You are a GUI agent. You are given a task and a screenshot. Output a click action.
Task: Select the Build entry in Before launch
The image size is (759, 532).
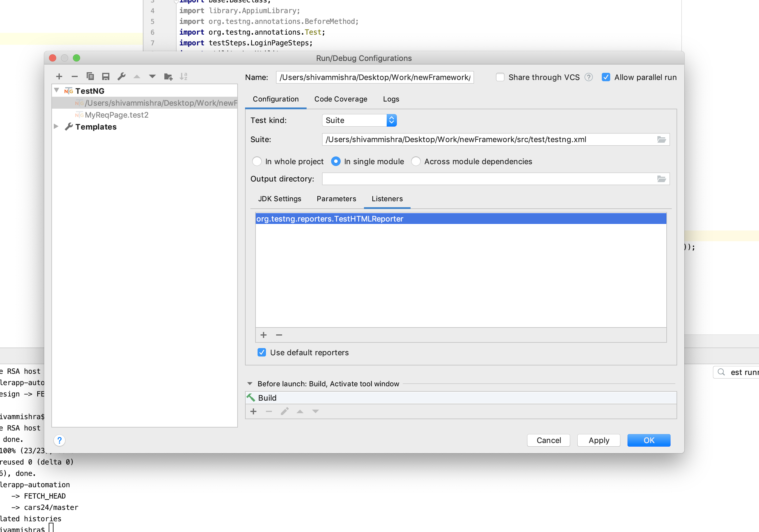pos(461,398)
